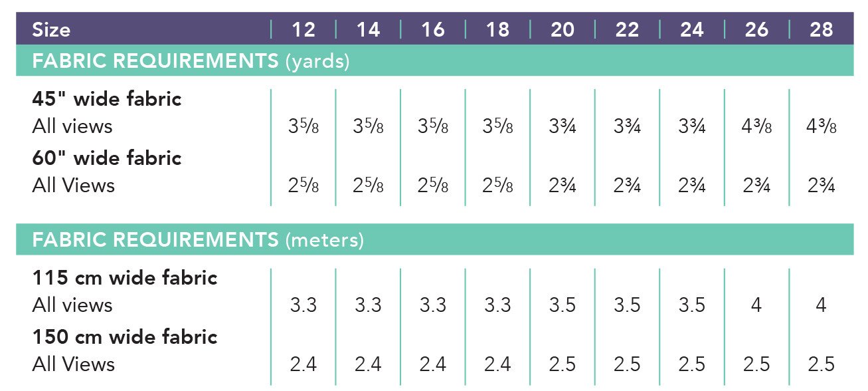Select 150 cm fabric meters for size 24

692,364
